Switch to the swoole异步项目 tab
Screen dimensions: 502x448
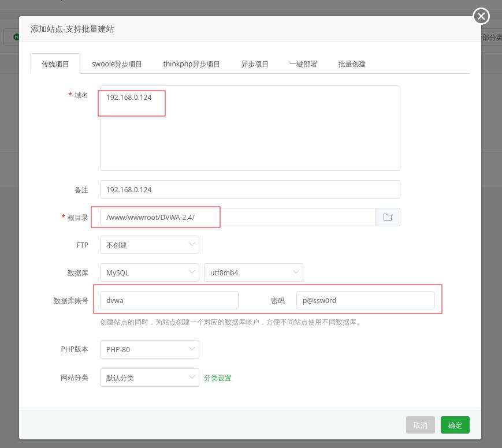pyautogui.click(x=117, y=64)
